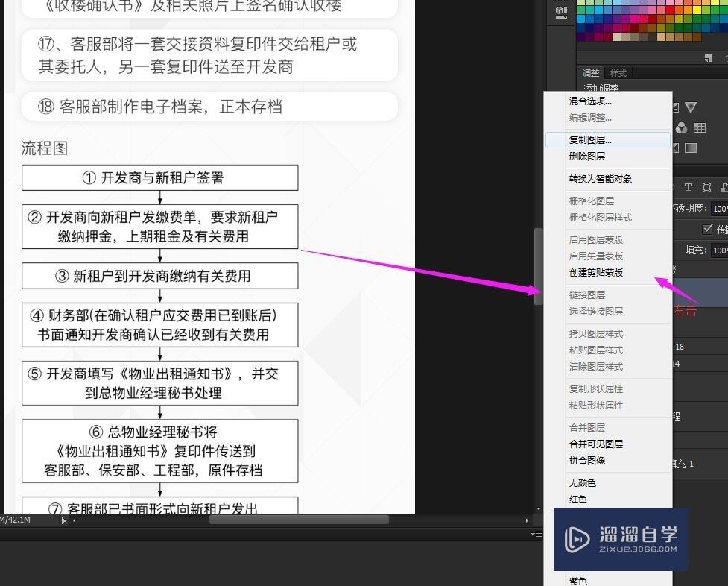728x586 pixels.
Task: Uncheck the 传播 checkbox in the Layers panel
Action: pos(706,229)
